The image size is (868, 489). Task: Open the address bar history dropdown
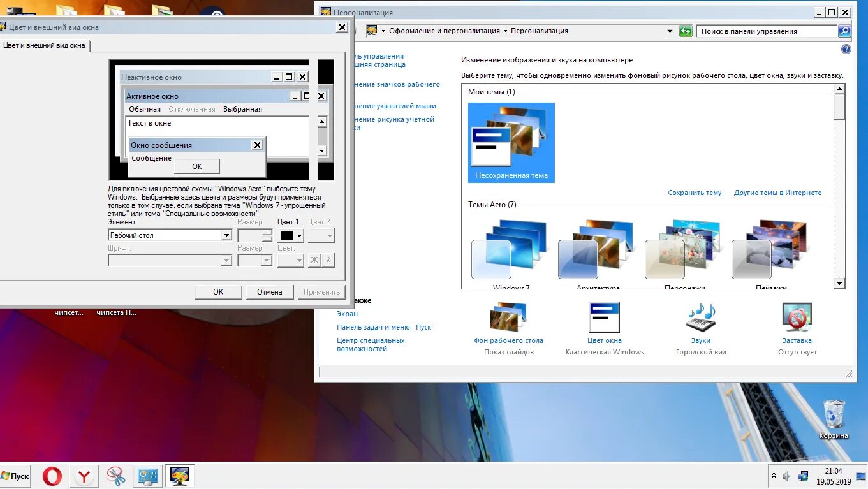click(670, 31)
